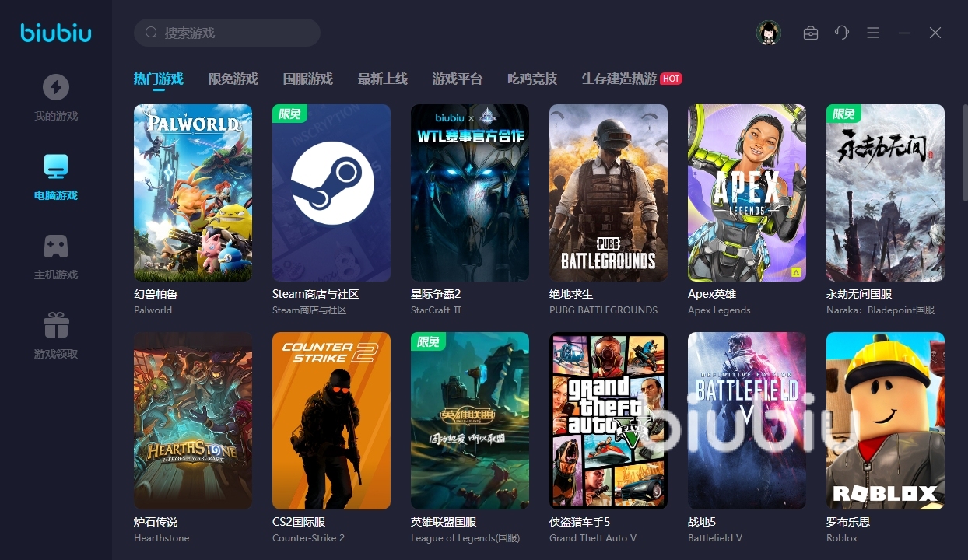This screenshot has width=968, height=560.
Task: Open the 最新上线 tab
Action: coord(382,79)
